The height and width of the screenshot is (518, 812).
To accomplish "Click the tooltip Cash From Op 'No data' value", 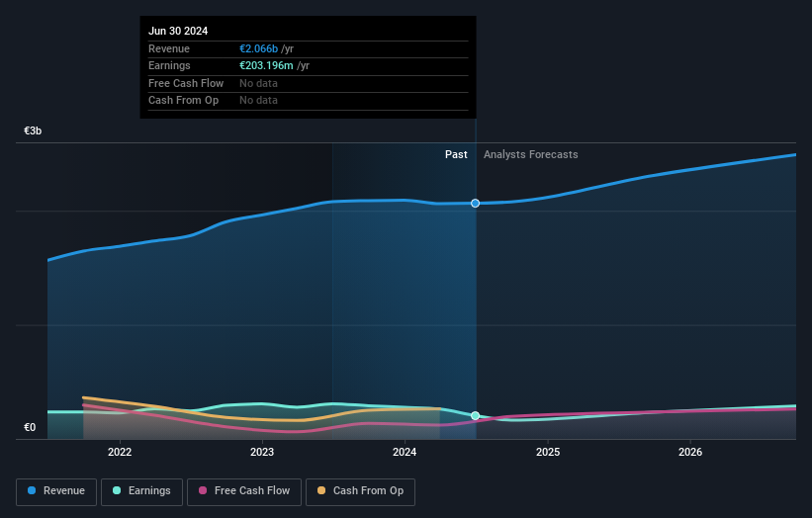I will pyautogui.click(x=258, y=101).
